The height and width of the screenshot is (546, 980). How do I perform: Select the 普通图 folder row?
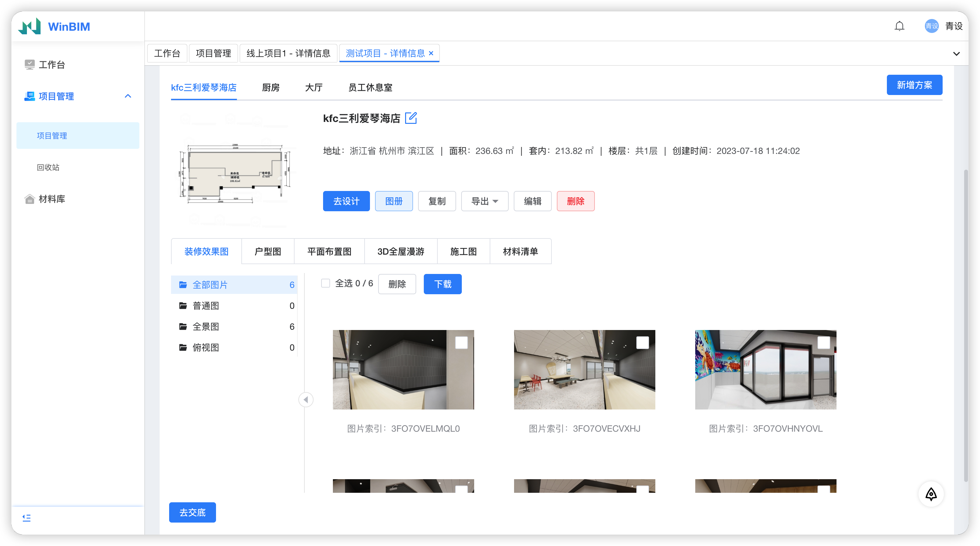(x=234, y=305)
